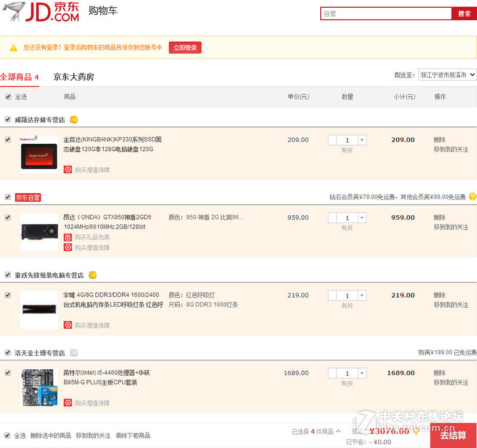Viewport: 477px width, 448px height.
Task: Uncheck the ONDA GTX950 item checkbox
Action: pyautogui.click(x=8, y=217)
